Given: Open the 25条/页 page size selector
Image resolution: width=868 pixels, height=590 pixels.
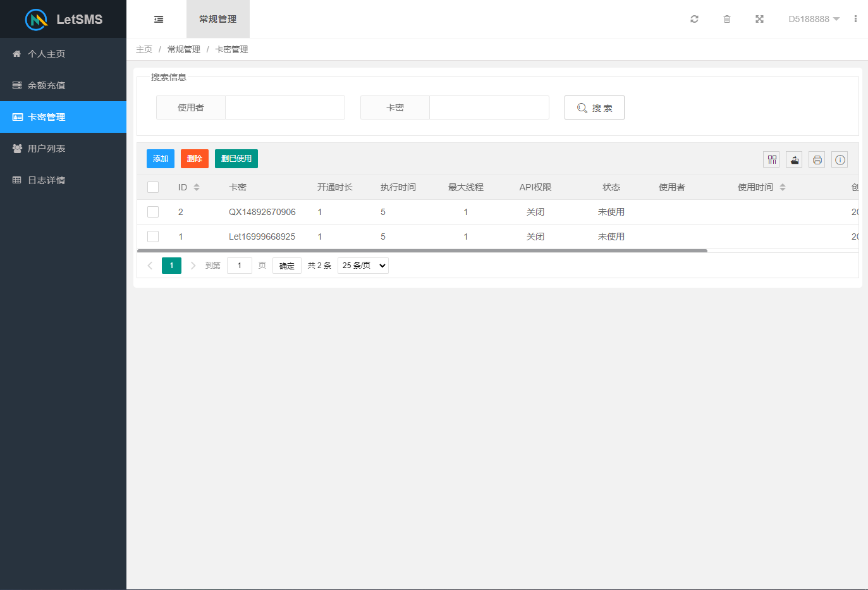Looking at the screenshot, I should tap(363, 265).
